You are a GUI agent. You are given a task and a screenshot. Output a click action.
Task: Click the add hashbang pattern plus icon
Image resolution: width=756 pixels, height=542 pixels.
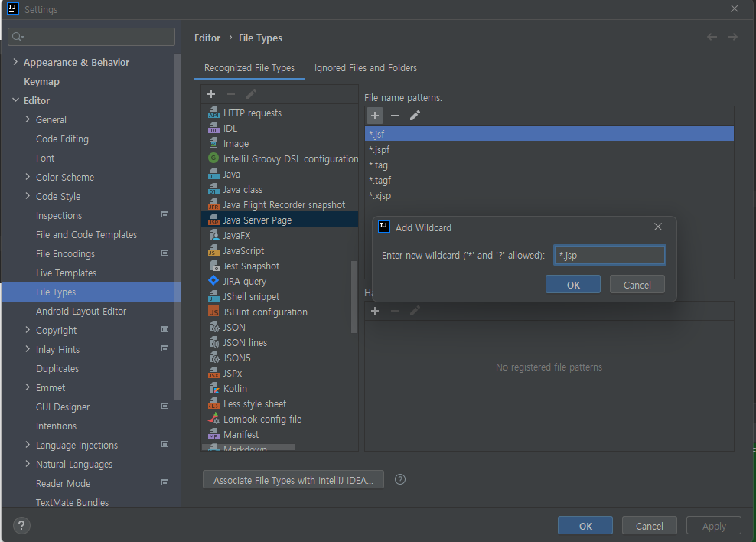375,311
